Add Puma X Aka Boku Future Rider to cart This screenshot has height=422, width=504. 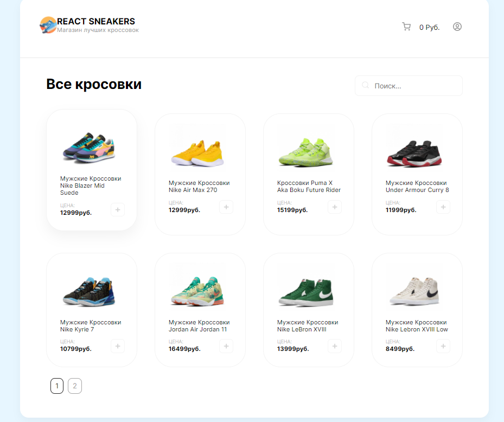pyautogui.click(x=335, y=207)
